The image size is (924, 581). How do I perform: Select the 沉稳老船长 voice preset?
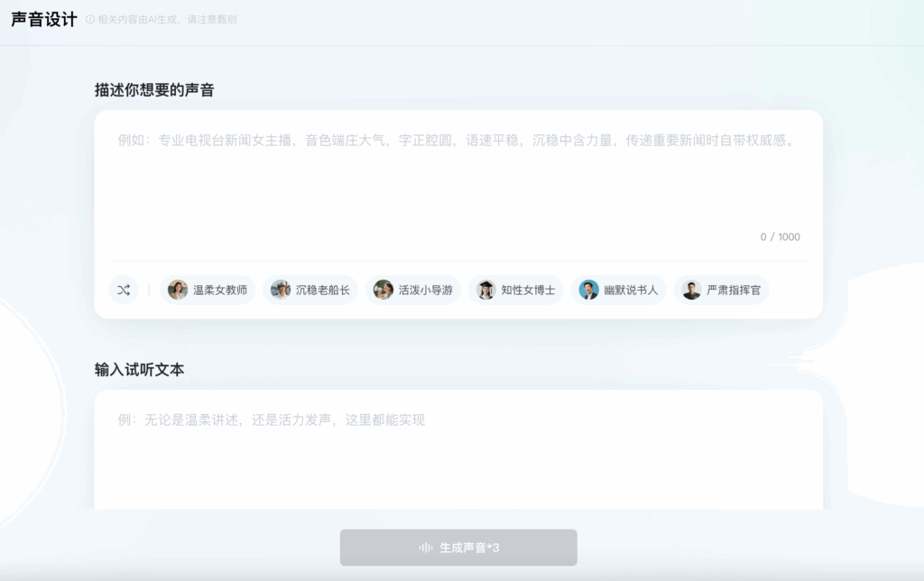tap(310, 290)
